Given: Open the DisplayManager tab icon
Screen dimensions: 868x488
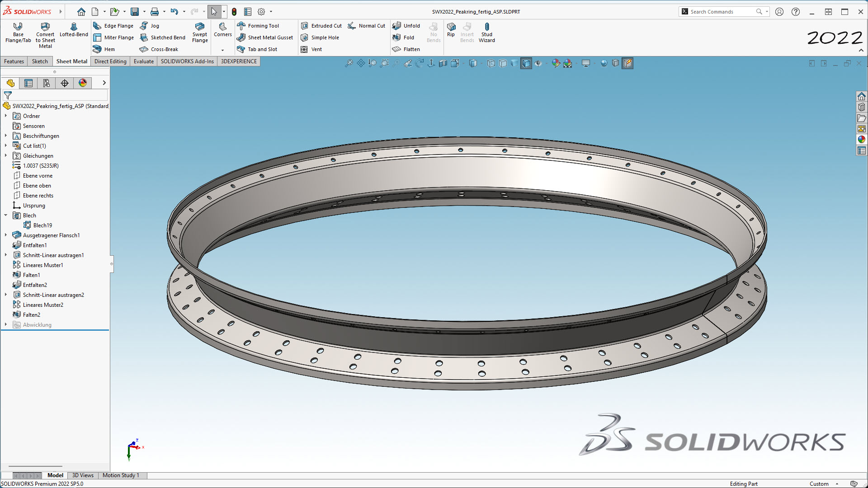Looking at the screenshot, I should pyautogui.click(x=83, y=83).
